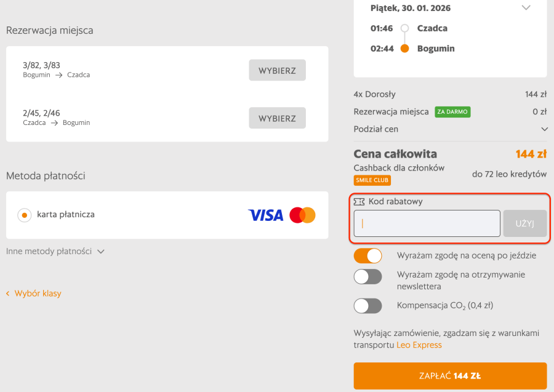Click the Visa card logo
Viewport: 554px width, 392px height.
point(265,215)
